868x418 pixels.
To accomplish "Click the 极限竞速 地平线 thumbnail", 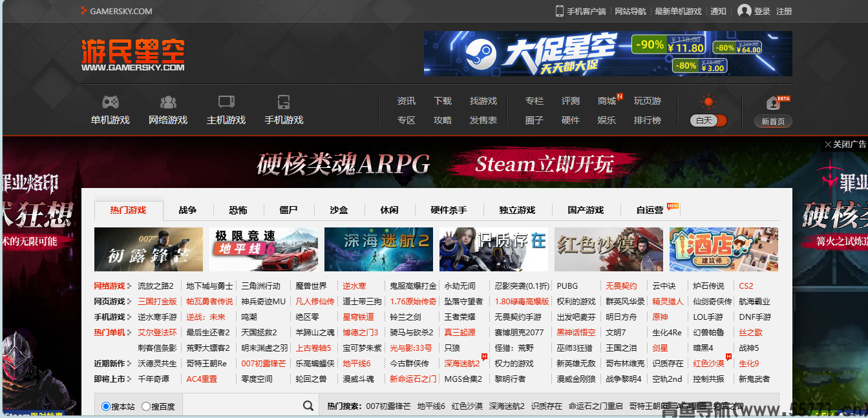I will coord(264,249).
